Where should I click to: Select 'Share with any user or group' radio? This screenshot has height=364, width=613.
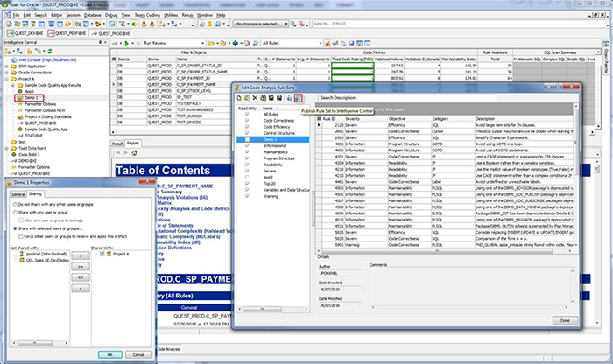(x=15, y=213)
